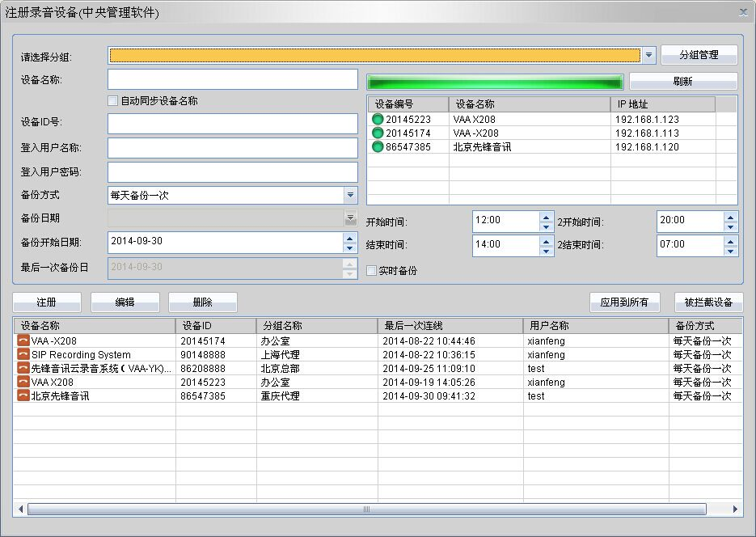Click phone icon beside VAA -X208 row
Screen dimensions: 756x537
pos(23,341)
